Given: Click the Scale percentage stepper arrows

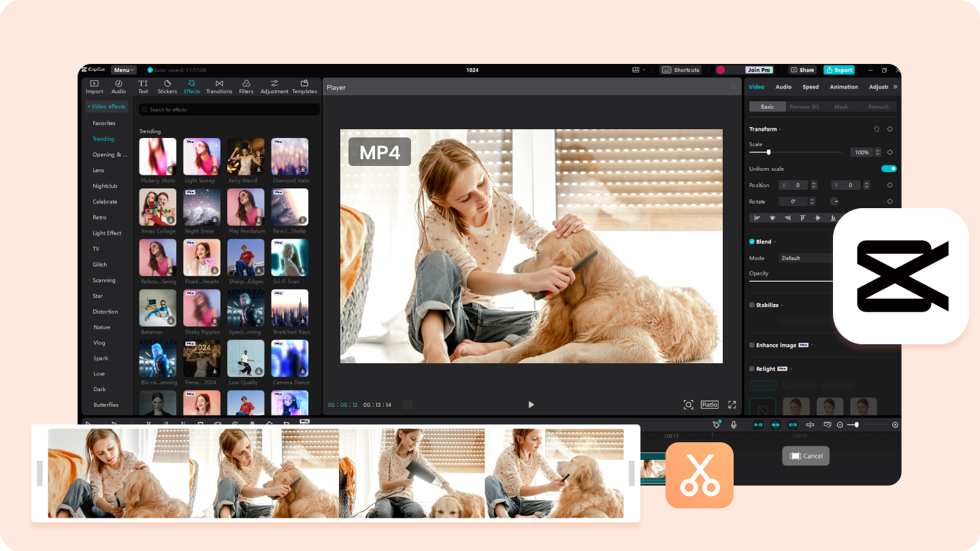Looking at the screenshot, I should pos(878,152).
